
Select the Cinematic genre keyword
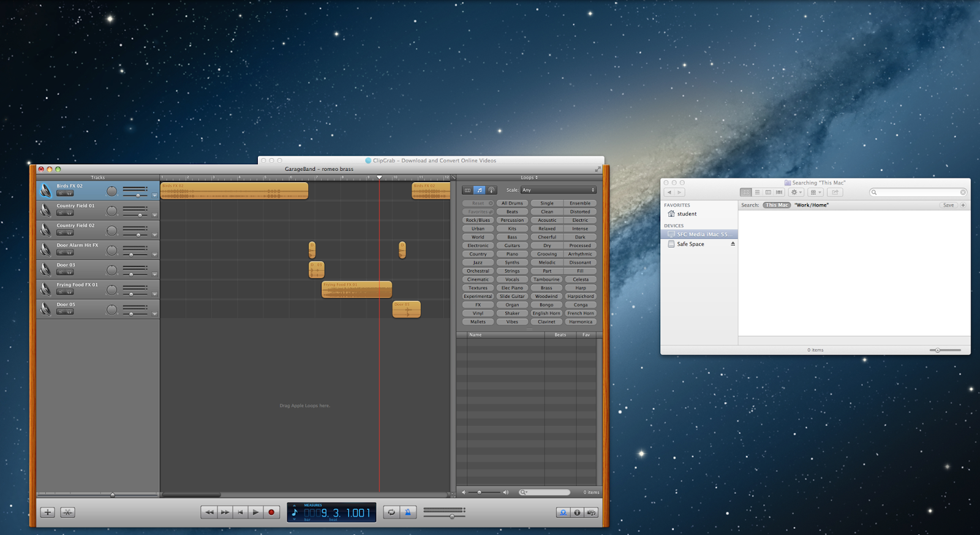pos(478,279)
